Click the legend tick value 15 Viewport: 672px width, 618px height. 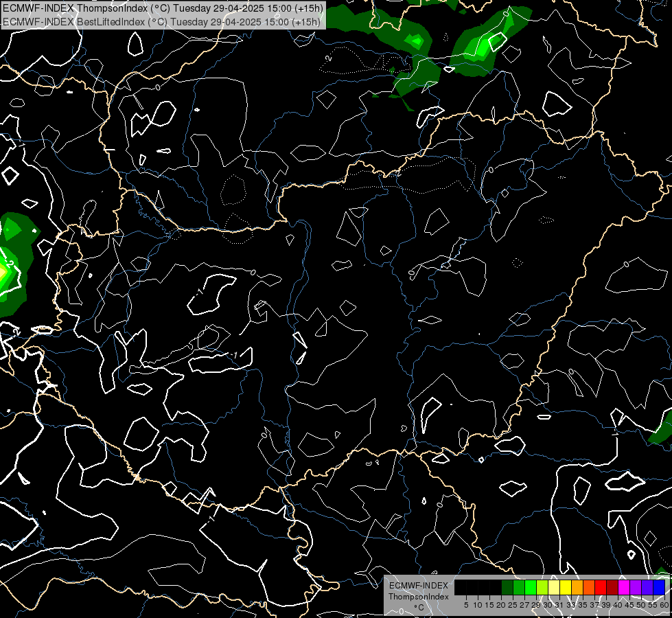click(489, 605)
